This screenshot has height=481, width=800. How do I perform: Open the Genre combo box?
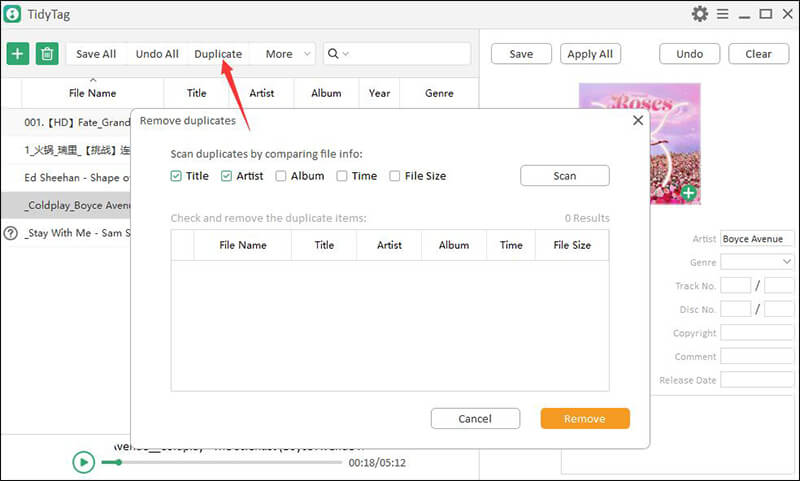pyautogui.click(x=757, y=262)
